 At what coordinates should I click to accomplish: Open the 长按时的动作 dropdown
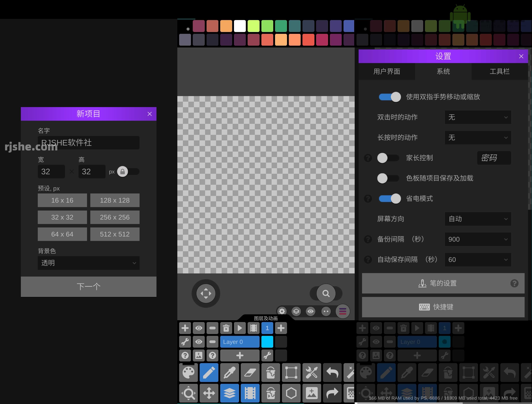point(478,138)
